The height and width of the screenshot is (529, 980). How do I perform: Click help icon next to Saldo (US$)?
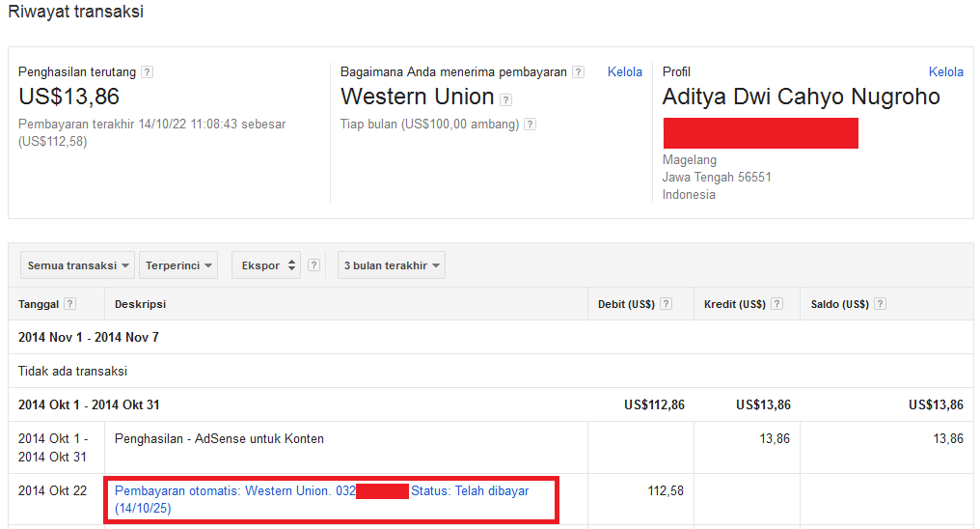click(x=880, y=304)
